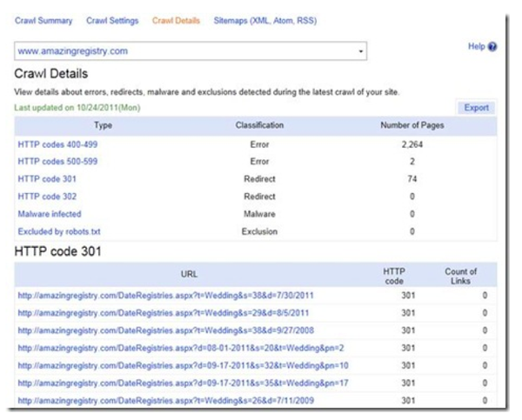Click the 2,264 pages count
Image resolution: width=522 pixels, height=420 pixels.
[x=412, y=144]
